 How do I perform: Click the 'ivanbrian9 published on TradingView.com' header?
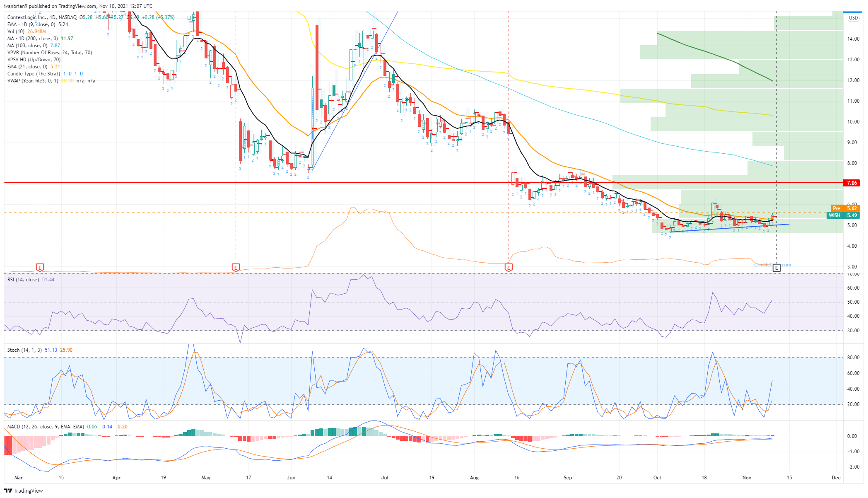click(78, 6)
